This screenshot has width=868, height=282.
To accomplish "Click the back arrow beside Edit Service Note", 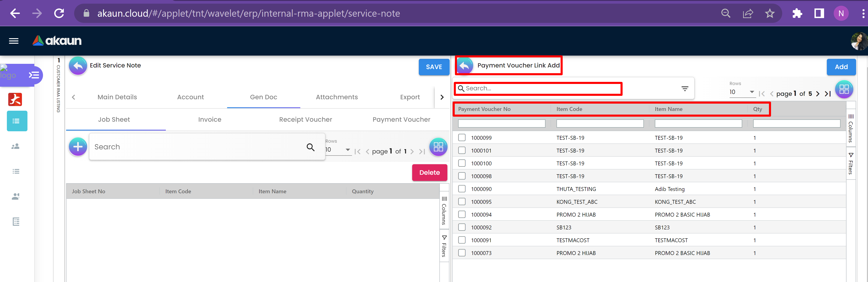I will tap(78, 66).
